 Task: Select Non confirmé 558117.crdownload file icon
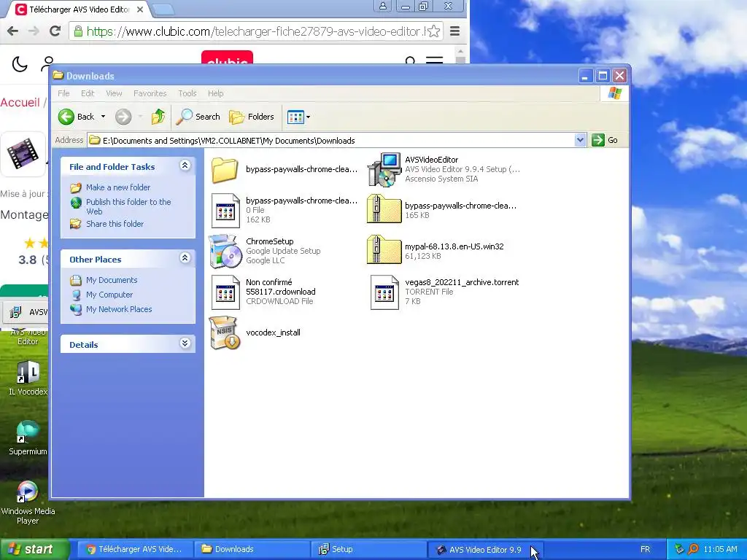click(225, 292)
